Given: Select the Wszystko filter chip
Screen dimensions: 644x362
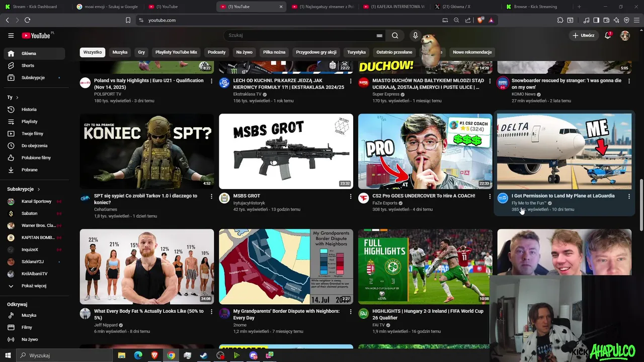Looking at the screenshot, I should point(93,52).
